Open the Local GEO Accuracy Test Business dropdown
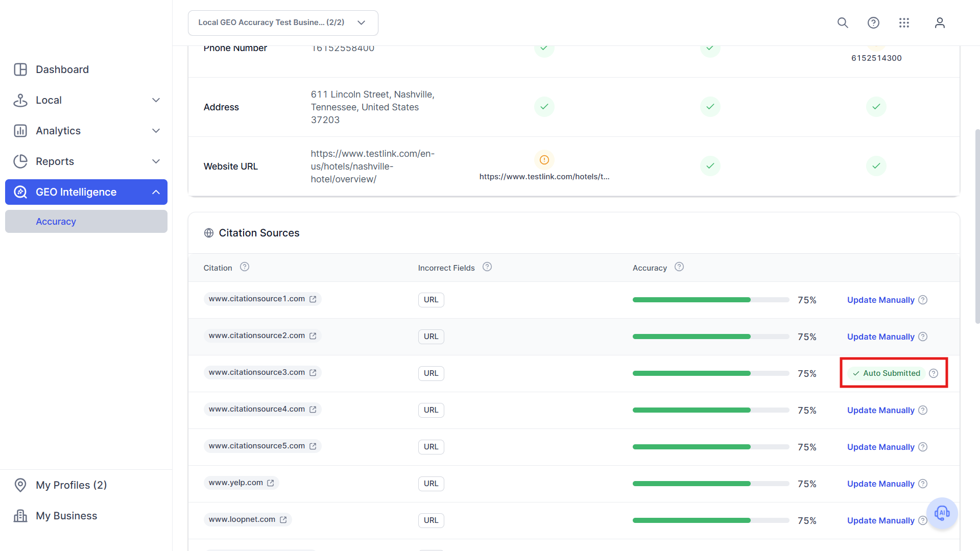Viewport: 980px width, 551px height. pos(283,22)
